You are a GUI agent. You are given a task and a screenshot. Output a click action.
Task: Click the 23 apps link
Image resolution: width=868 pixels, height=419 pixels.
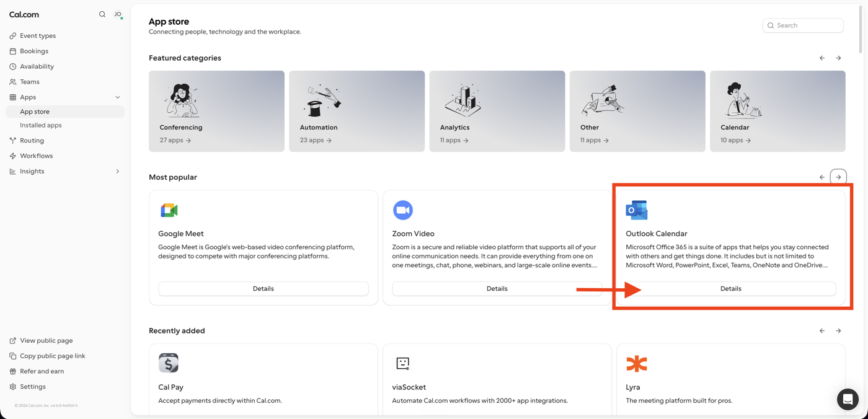316,141
